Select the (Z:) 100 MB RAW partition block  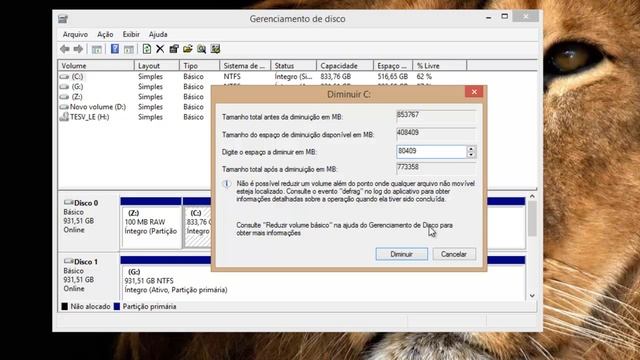click(151, 227)
